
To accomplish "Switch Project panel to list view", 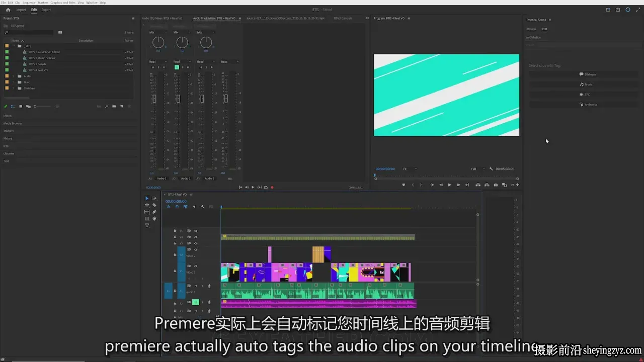I will [x=13, y=106].
